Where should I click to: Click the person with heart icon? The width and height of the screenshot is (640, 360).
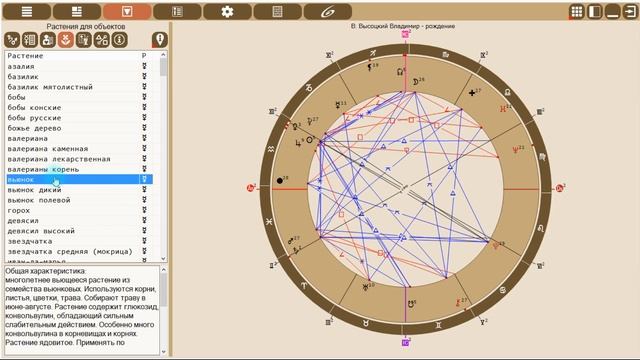(x=48, y=40)
